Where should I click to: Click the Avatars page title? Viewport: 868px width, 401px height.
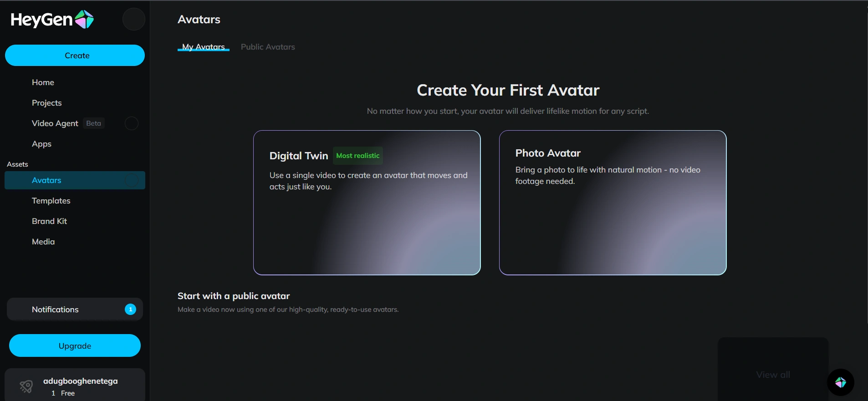pos(199,20)
